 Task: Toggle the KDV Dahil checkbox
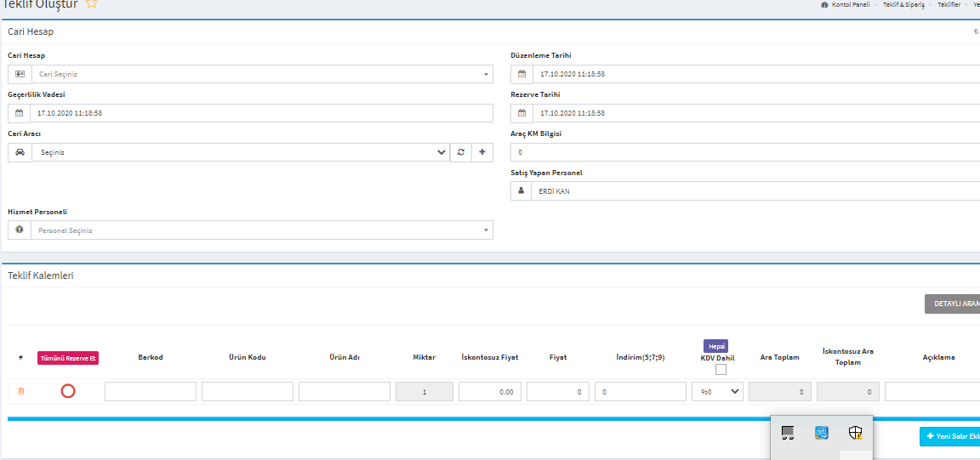click(721, 370)
